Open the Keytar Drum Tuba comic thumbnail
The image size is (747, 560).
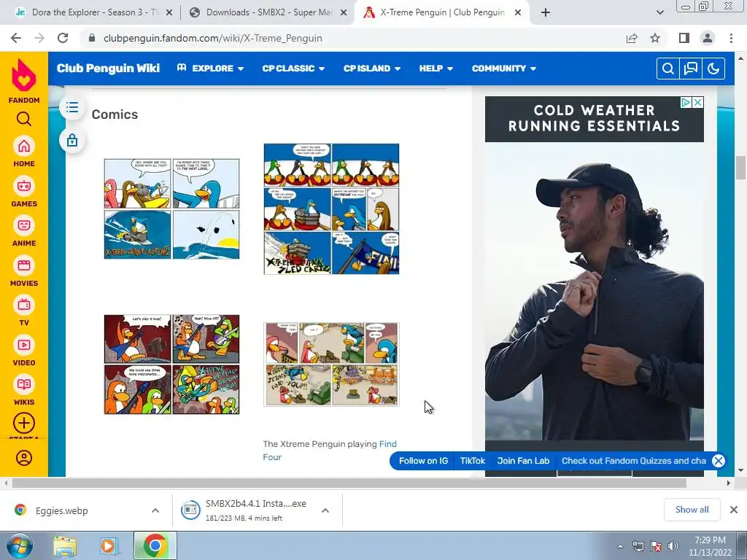[172, 365]
